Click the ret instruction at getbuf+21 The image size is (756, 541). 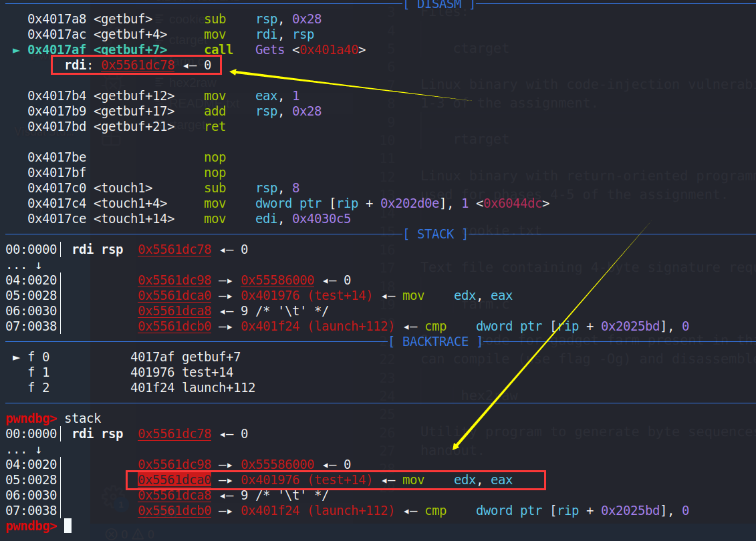pyautogui.click(x=215, y=127)
